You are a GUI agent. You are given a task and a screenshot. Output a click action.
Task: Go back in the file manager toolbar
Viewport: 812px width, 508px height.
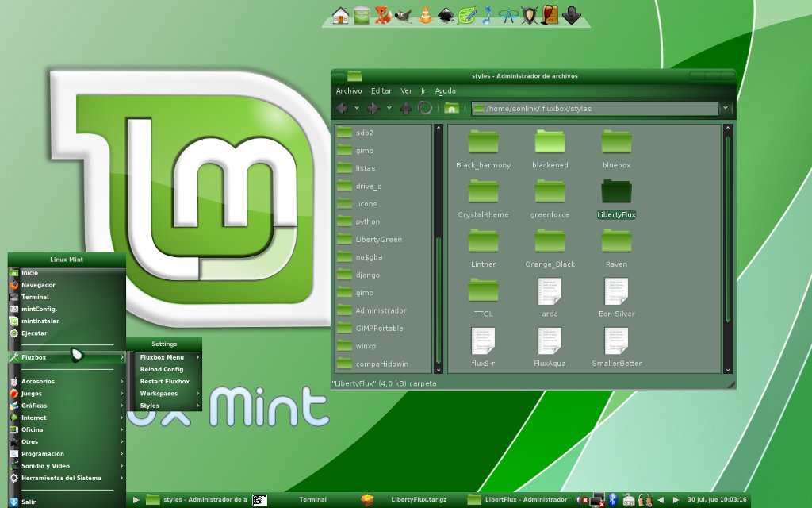(x=343, y=108)
